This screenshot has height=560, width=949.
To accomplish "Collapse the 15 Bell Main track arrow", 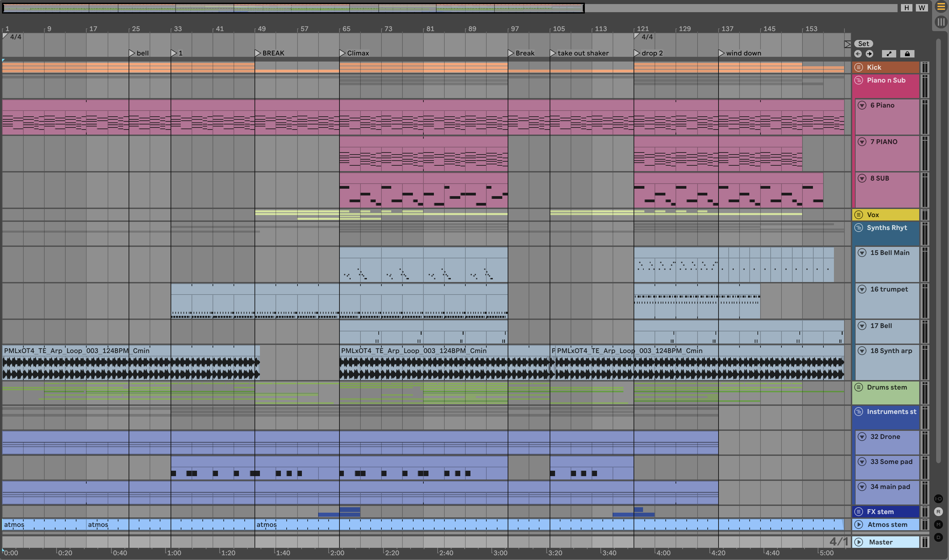I will pyautogui.click(x=862, y=253).
